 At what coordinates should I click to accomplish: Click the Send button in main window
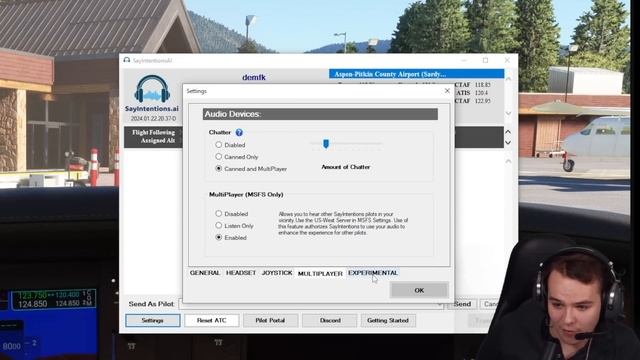[x=462, y=304]
